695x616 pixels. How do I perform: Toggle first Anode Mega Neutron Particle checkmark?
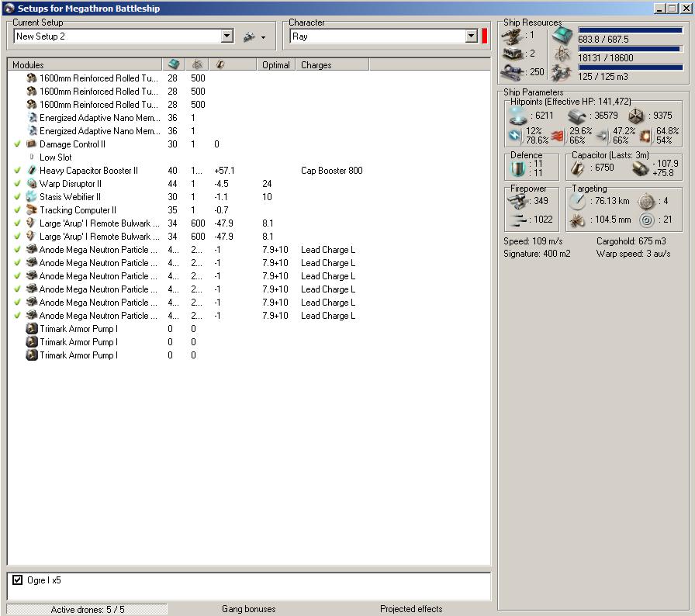[17, 250]
